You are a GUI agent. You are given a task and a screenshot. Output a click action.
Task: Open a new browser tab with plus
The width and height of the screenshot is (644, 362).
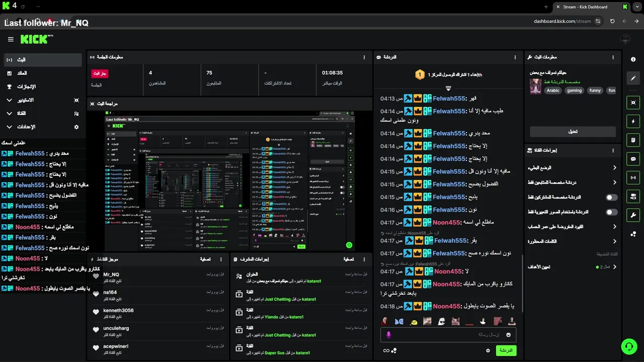546,7
